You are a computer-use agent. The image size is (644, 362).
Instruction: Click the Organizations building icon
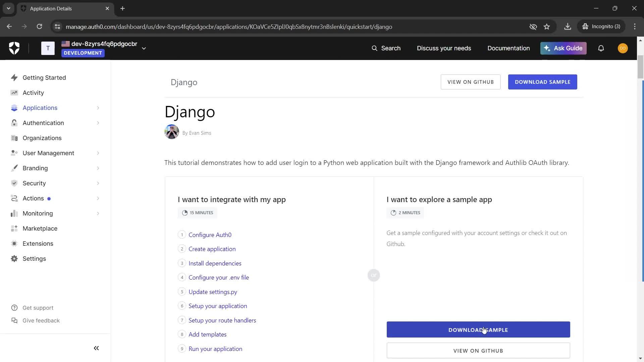pyautogui.click(x=14, y=138)
